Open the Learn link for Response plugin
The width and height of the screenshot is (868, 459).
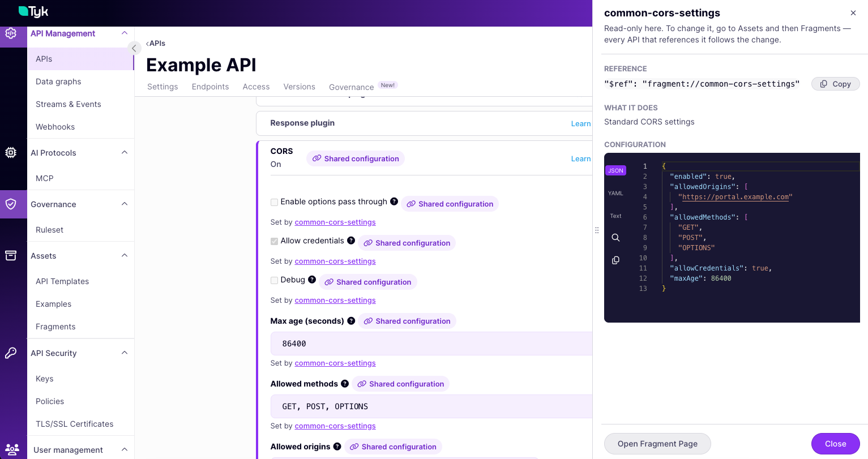click(581, 123)
